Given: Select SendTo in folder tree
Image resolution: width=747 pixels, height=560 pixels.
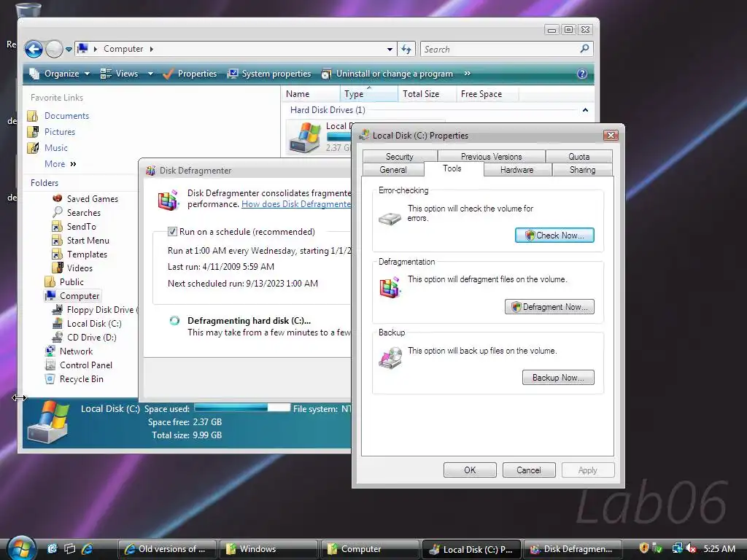Looking at the screenshot, I should (x=81, y=227).
